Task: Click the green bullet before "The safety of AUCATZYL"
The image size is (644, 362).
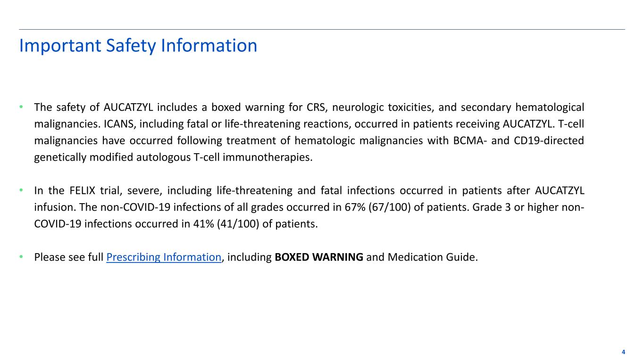Action: [21, 107]
